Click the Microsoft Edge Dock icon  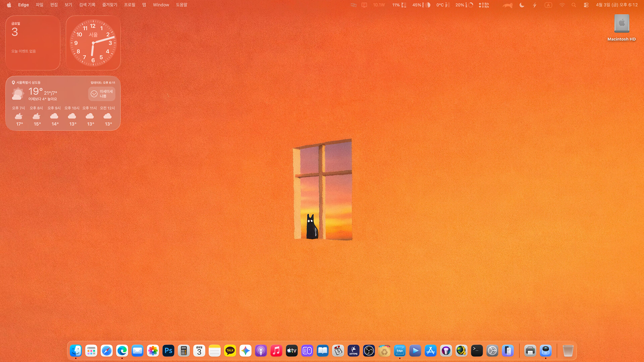122,351
